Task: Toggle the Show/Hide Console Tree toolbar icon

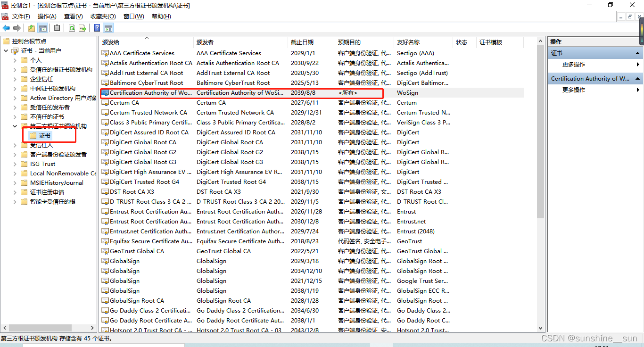Action: pyautogui.click(x=42, y=28)
